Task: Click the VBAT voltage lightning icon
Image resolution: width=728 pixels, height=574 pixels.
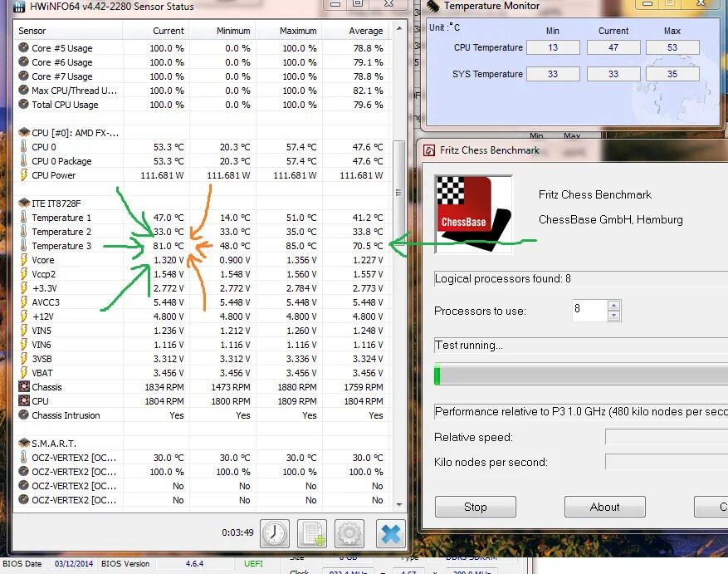Action: 24,372
